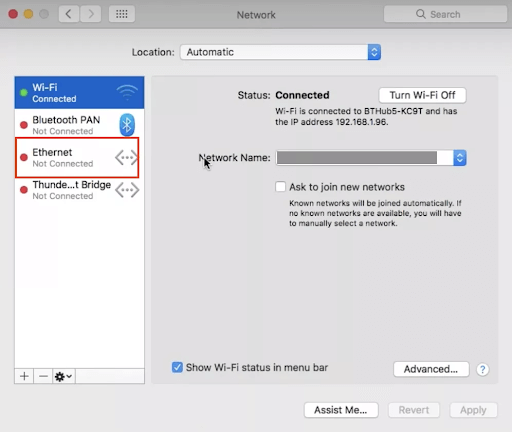Open the gear action menu
512x432 pixels.
coord(64,376)
